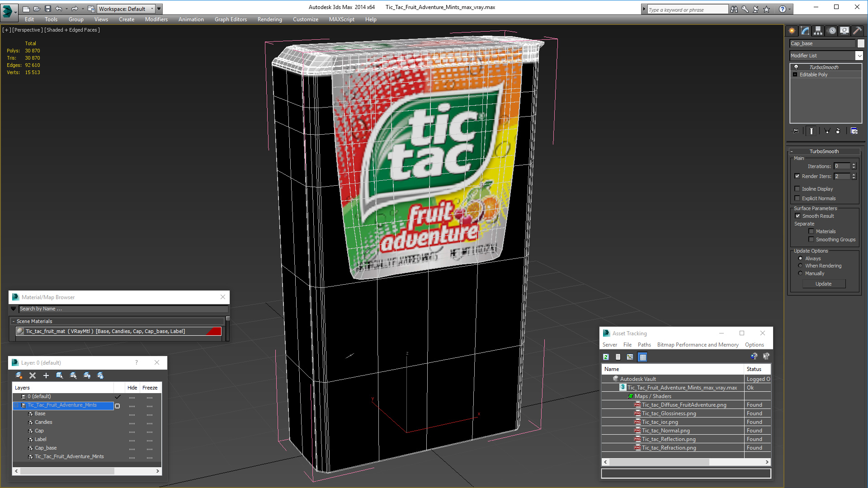Check Separate by Materials checkbox

point(811,231)
